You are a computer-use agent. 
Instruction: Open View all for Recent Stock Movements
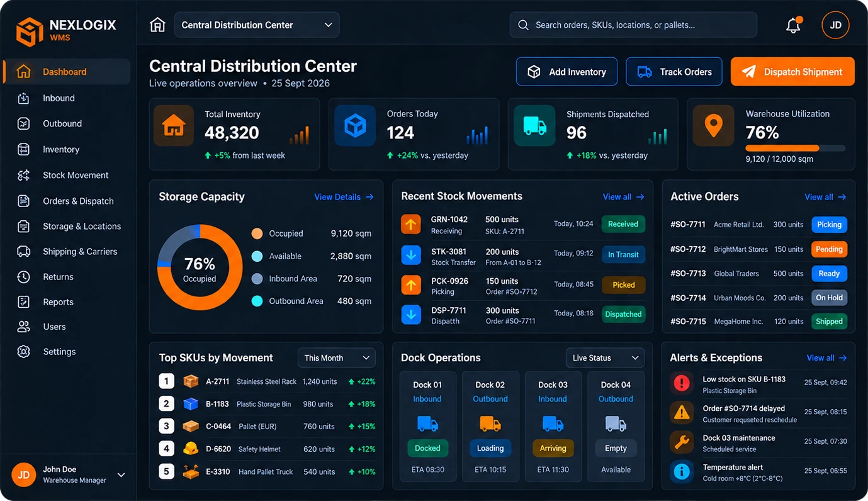623,197
